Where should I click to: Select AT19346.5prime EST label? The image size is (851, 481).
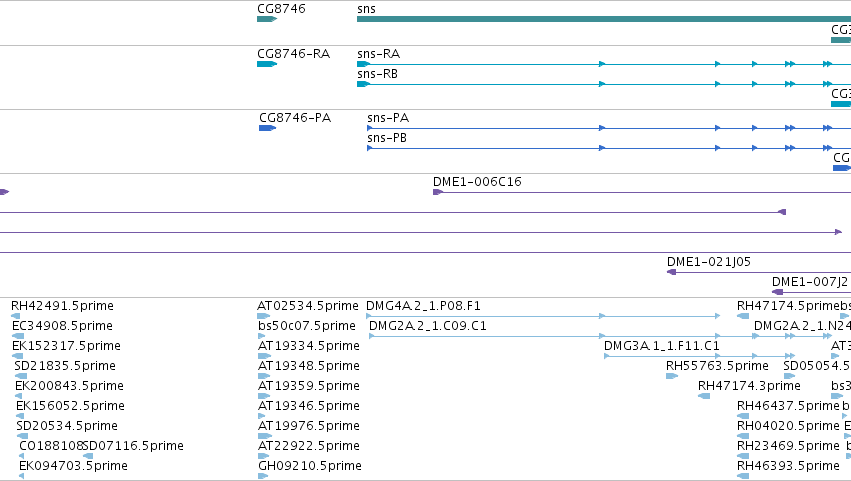(309, 406)
